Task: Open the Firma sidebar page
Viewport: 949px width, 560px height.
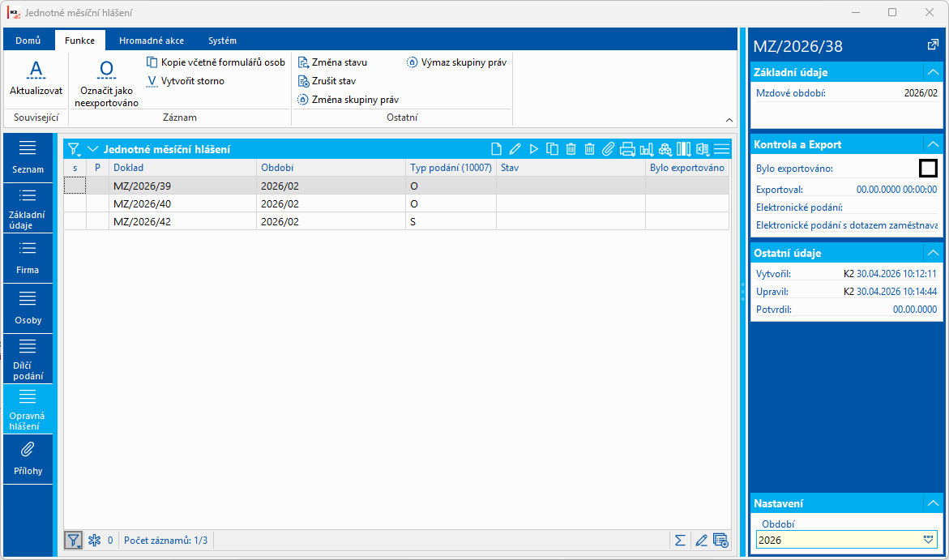Action: (28, 258)
